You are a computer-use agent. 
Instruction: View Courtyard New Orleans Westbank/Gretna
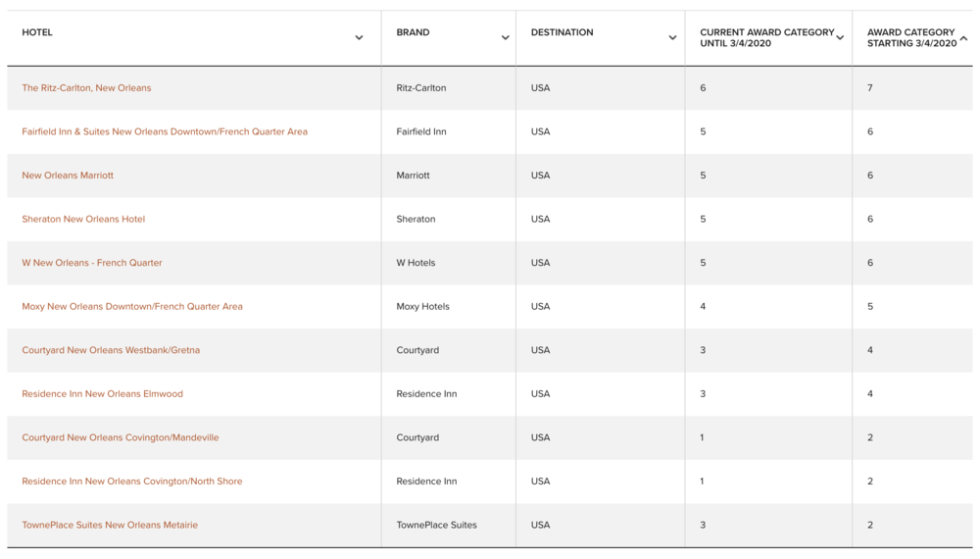tap(111, 350)
